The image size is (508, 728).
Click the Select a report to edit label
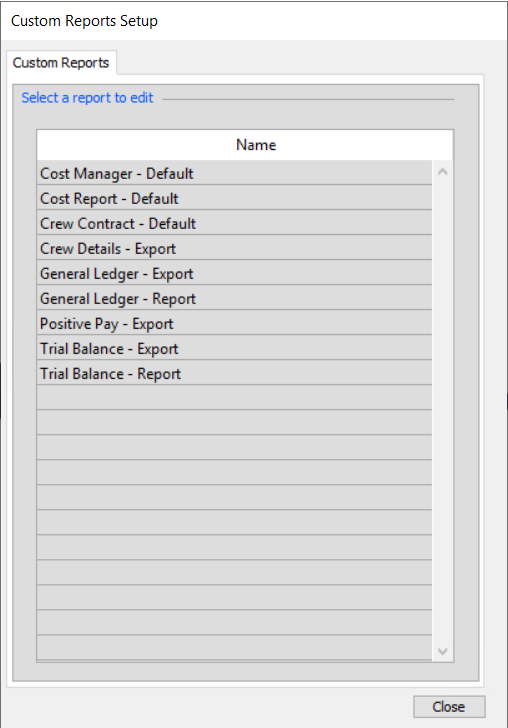point(87,98)
